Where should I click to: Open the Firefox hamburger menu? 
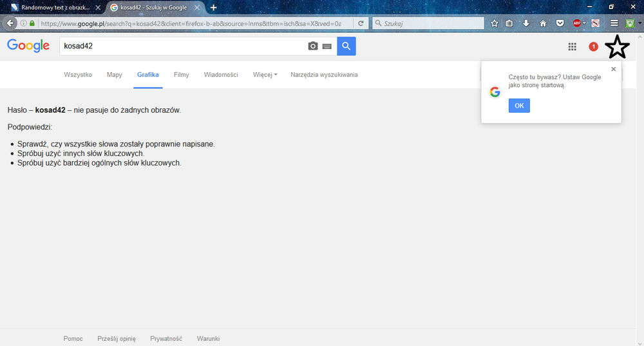[x=614, y=23]
